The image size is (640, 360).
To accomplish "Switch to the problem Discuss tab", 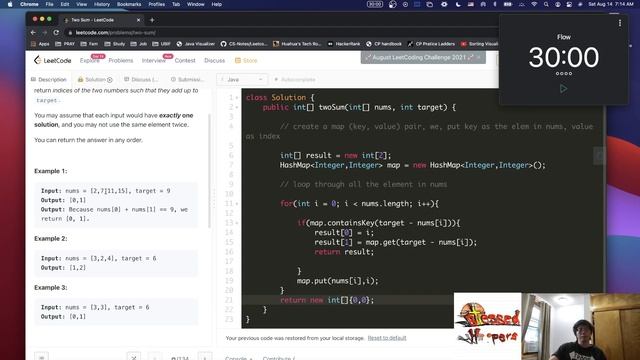I will point(141,80).
